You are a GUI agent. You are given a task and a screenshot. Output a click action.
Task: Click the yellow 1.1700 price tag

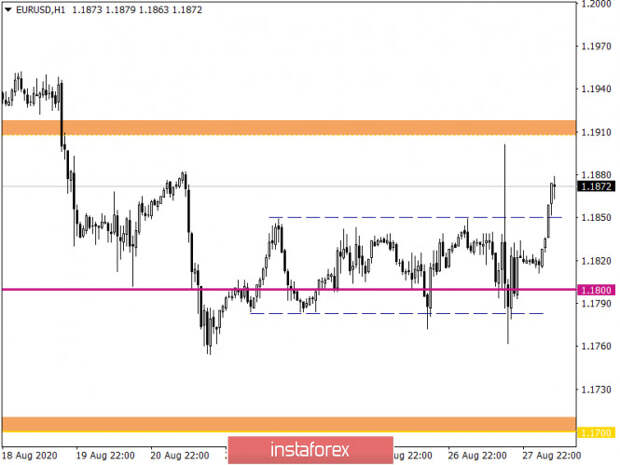pyautogui.click(x=596, y=433)
